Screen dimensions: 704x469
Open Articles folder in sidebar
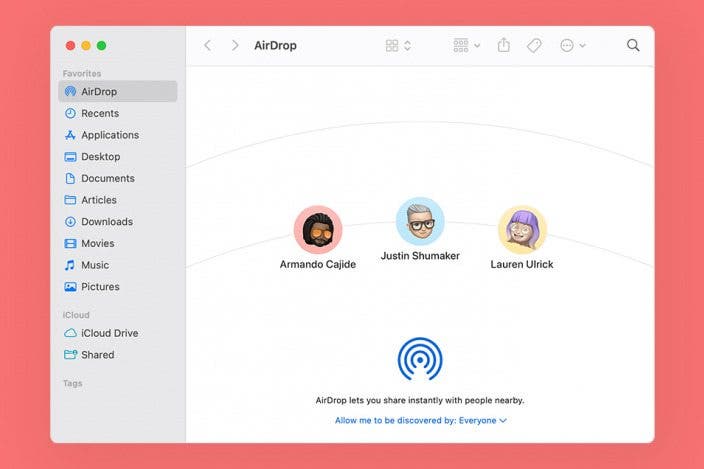pyautogui.click(x=118, y=200)
